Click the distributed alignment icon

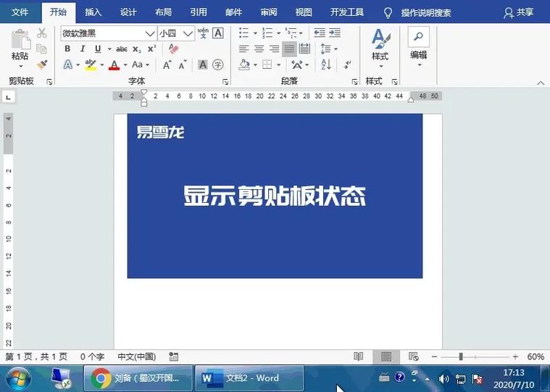point(304,49)
